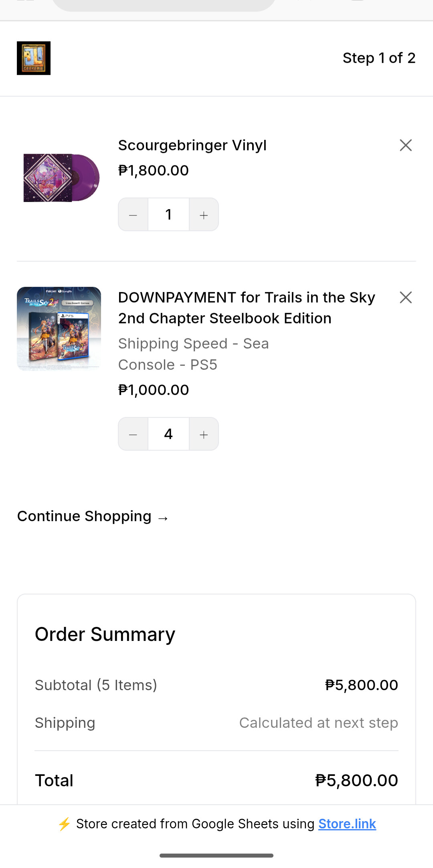The height and width of the screenshot is (868, 433).
Task: Visit the Store.link hyperlink in the footer
Action: tap(347, 824)
